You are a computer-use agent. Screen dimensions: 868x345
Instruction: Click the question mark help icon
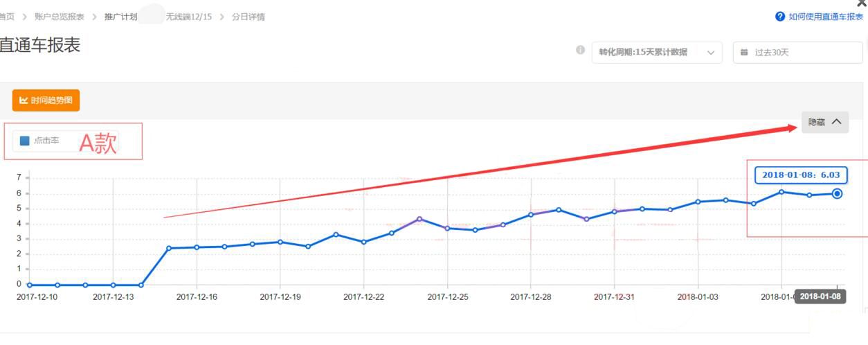coord(780,17)
